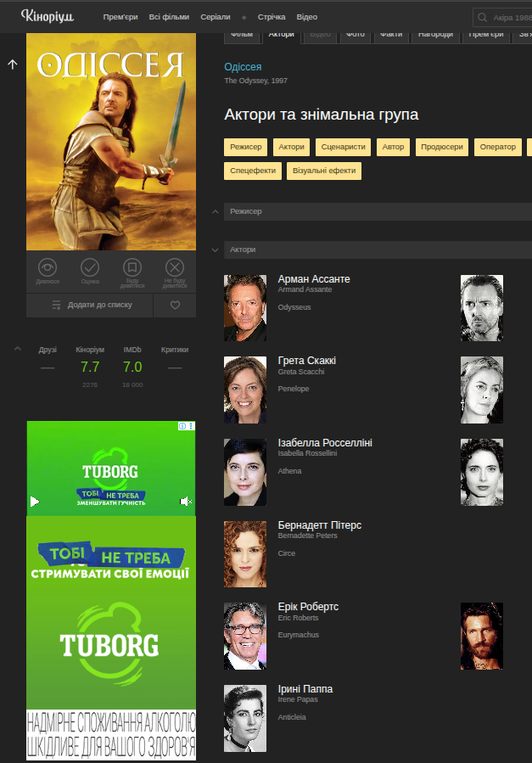
Task: Click the Оператор filter button
Action: (x=497, y=147)
